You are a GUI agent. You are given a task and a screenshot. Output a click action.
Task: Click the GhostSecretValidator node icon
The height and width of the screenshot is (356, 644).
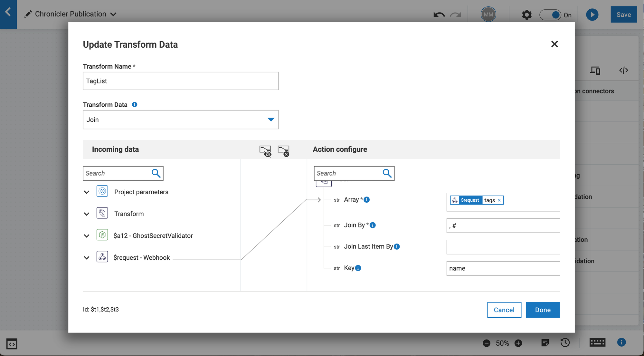click(x=102, y=235)
